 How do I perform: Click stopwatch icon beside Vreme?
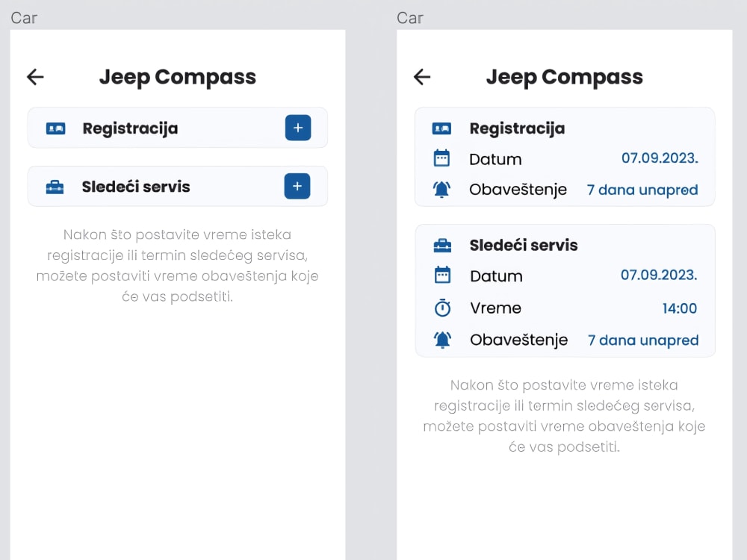pyautogui.click(x=442, y=308)
